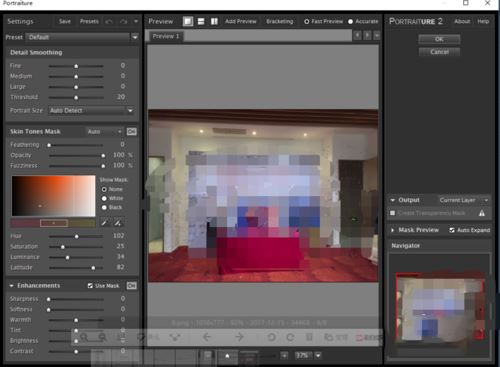The height and width of the screenshot is (367, 500).
Task: Select the Preview 1 tab
Action: [x=166, y=36]
